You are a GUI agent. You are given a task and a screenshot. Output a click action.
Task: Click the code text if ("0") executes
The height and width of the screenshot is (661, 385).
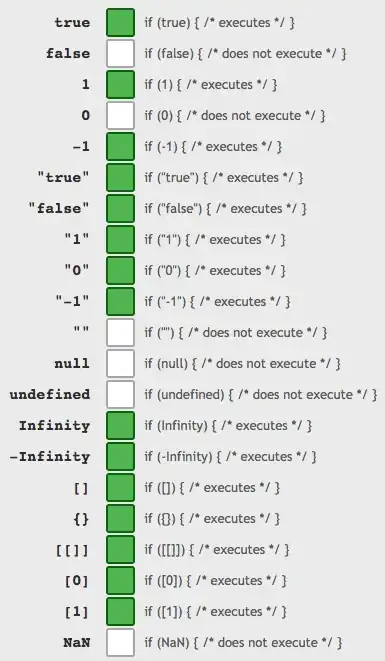(215, 271)
